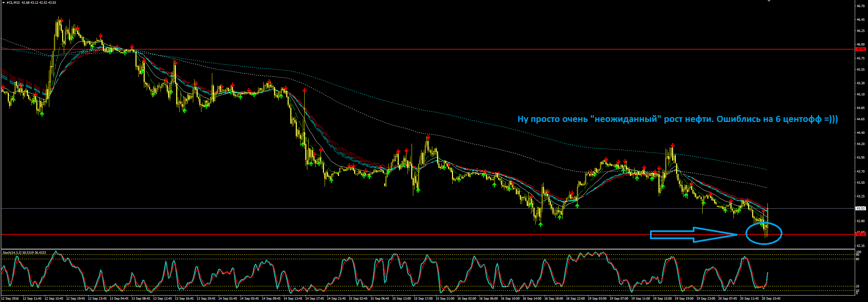
Task: Click the #CL,M15 chart symbol label
Action: [x=13, y=3]
